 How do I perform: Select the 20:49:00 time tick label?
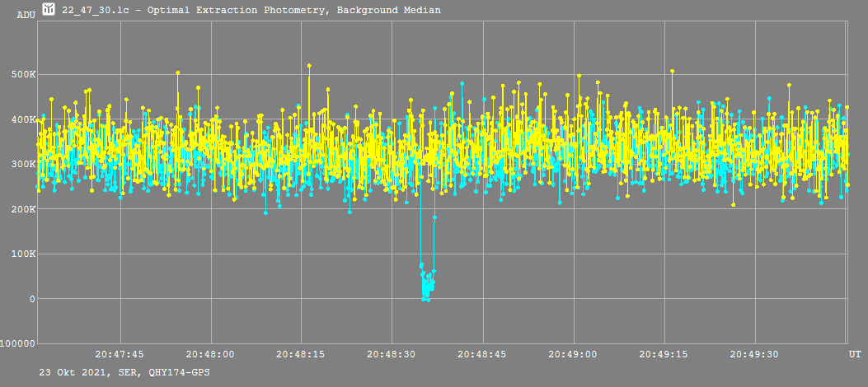tap(572, 354)
